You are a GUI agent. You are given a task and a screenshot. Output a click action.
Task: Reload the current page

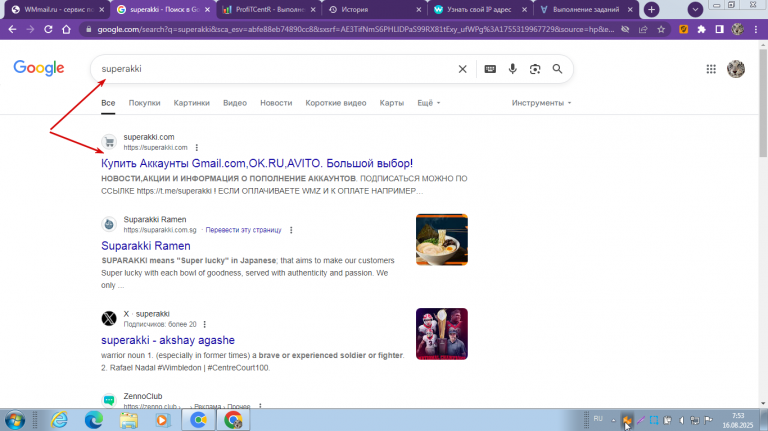pos(48,29)
